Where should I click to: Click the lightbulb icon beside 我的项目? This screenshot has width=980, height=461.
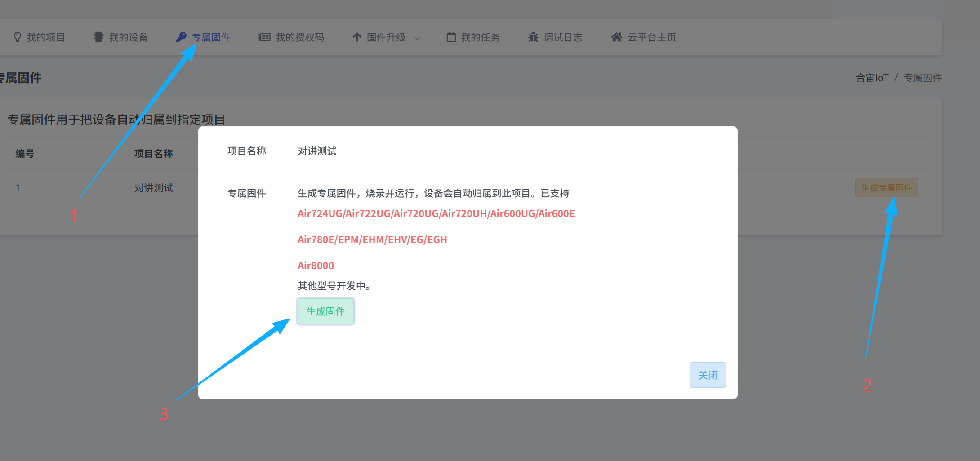18,37
